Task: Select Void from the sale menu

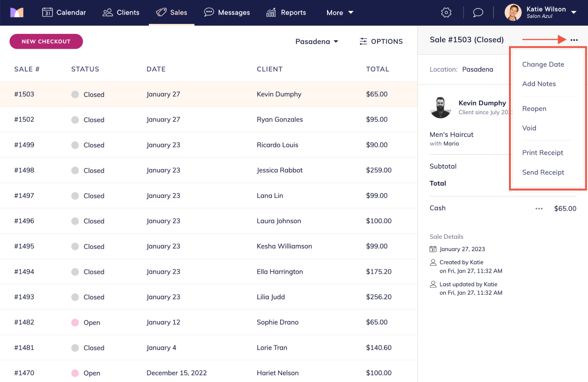Action: coord(529,128)
